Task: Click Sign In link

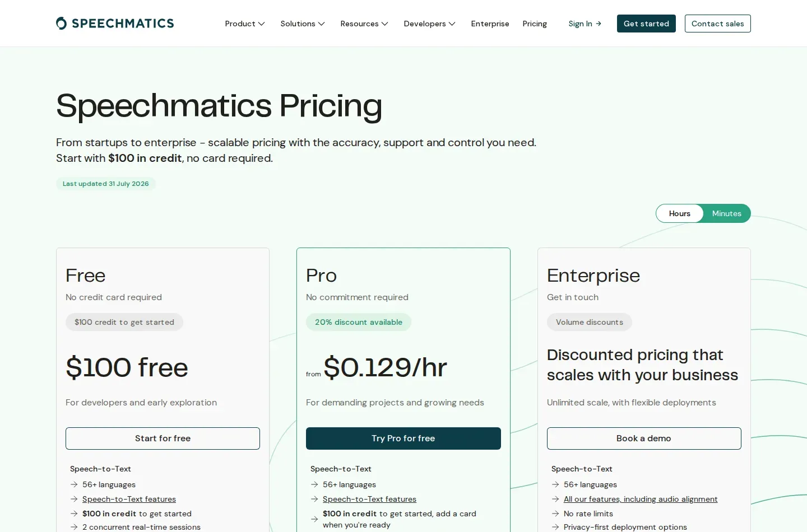Action: (585, 24)
